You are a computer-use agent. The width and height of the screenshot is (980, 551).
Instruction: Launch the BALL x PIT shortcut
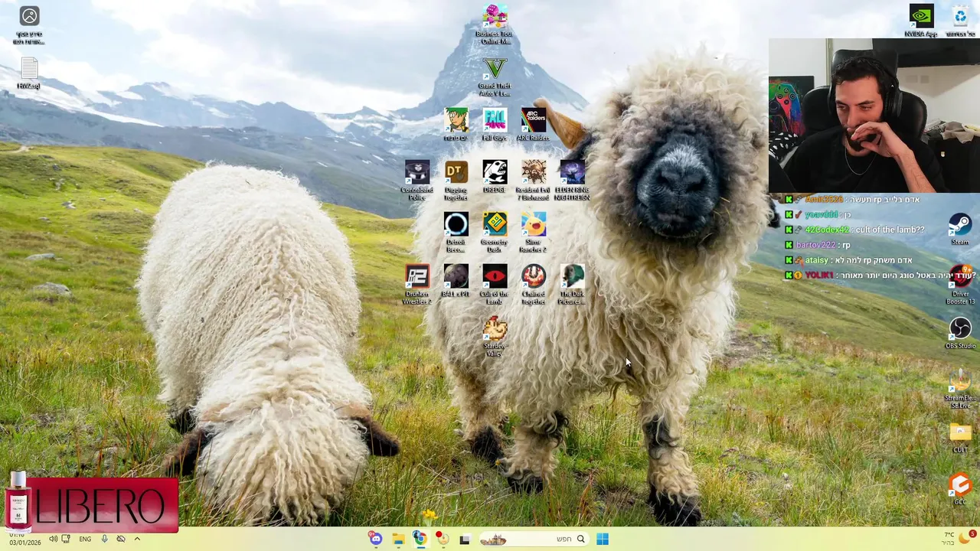(456, 281)
